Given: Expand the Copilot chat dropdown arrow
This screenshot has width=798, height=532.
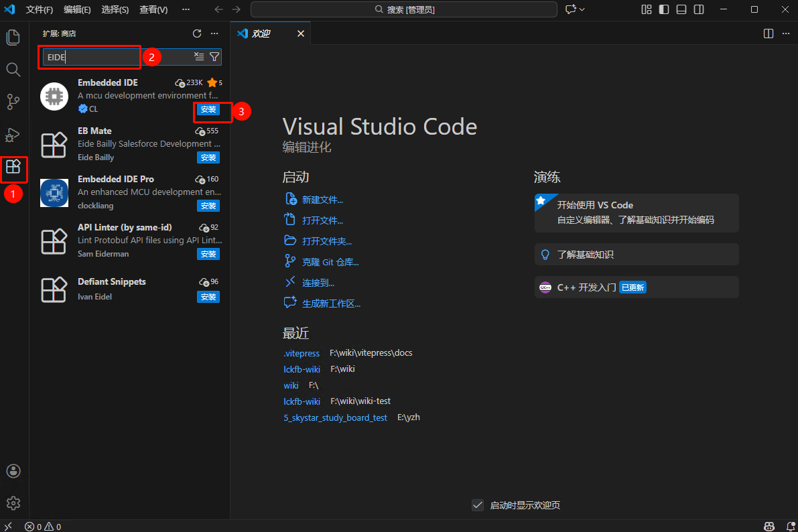Looking at the screenshot, I should [x=582, y=9].
